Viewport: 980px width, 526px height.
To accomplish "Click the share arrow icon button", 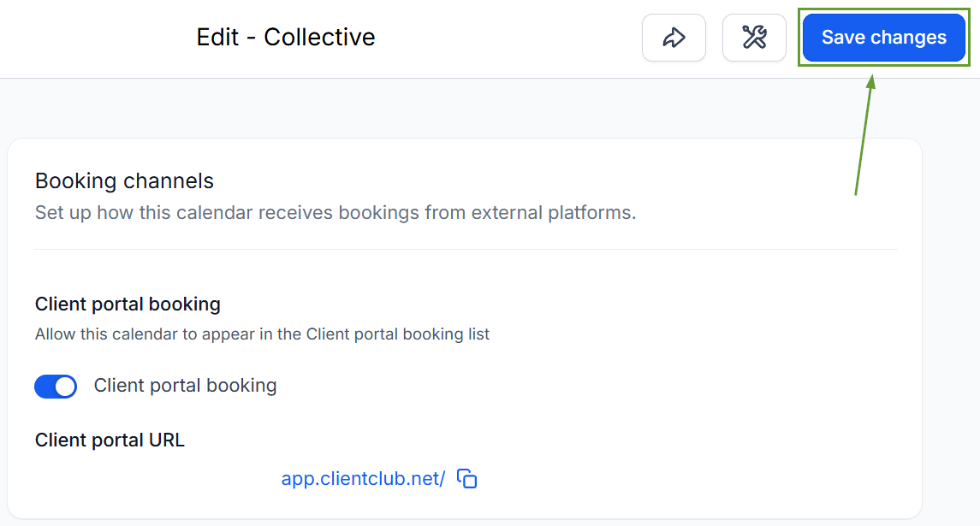I will [x=674, y=38].
